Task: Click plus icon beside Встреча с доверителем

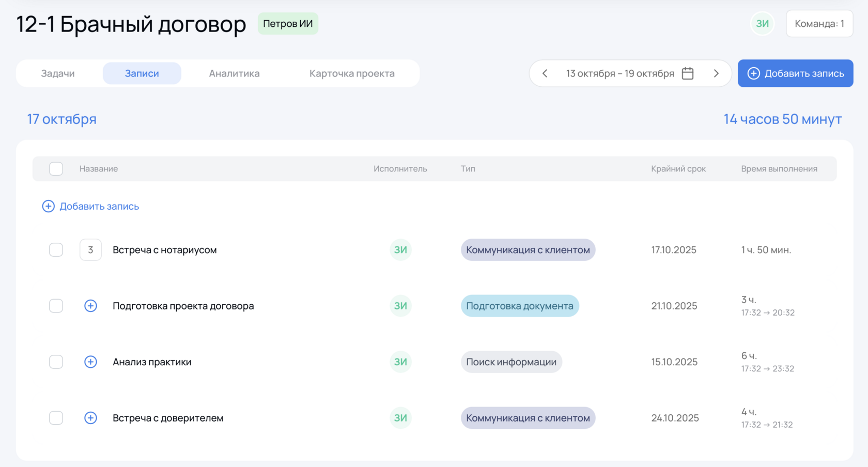Action: 90,418
